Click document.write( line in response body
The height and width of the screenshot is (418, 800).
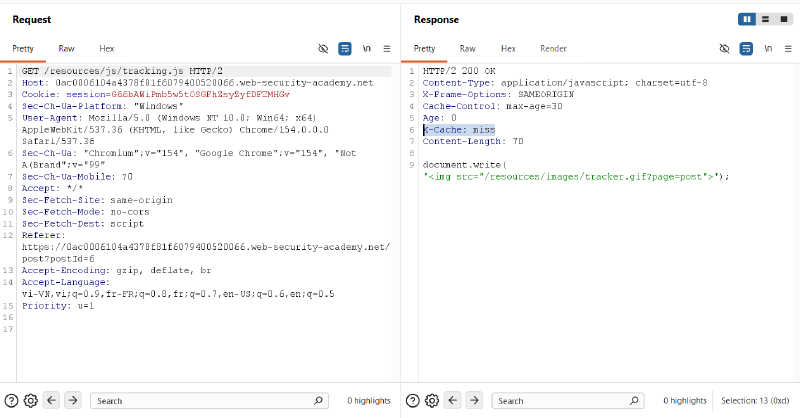[464, 165]
